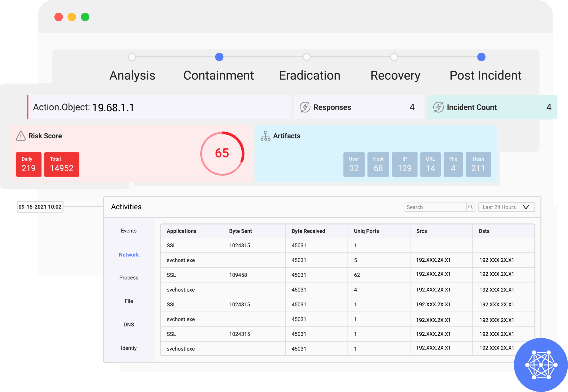
Task: Switch to the Network tab
Action: coord(128,255)
